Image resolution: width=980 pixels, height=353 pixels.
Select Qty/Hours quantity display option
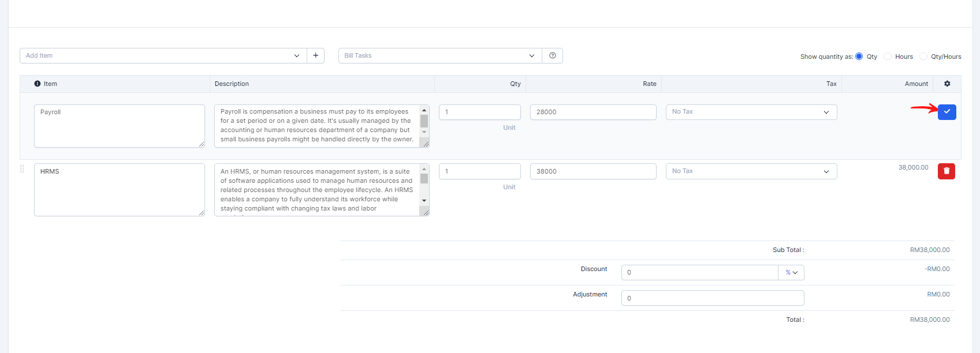[x=923, y=57]
